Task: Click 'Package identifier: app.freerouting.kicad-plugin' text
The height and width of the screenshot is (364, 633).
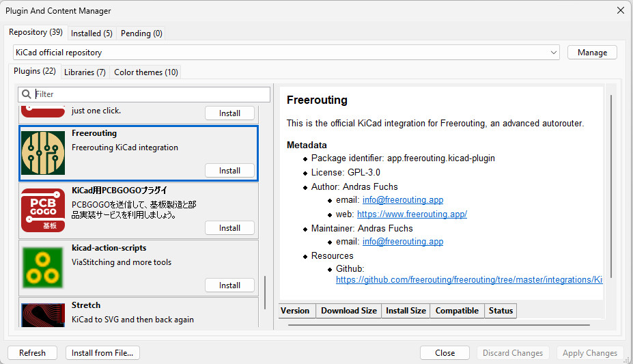Action: (x=403, y=158)
